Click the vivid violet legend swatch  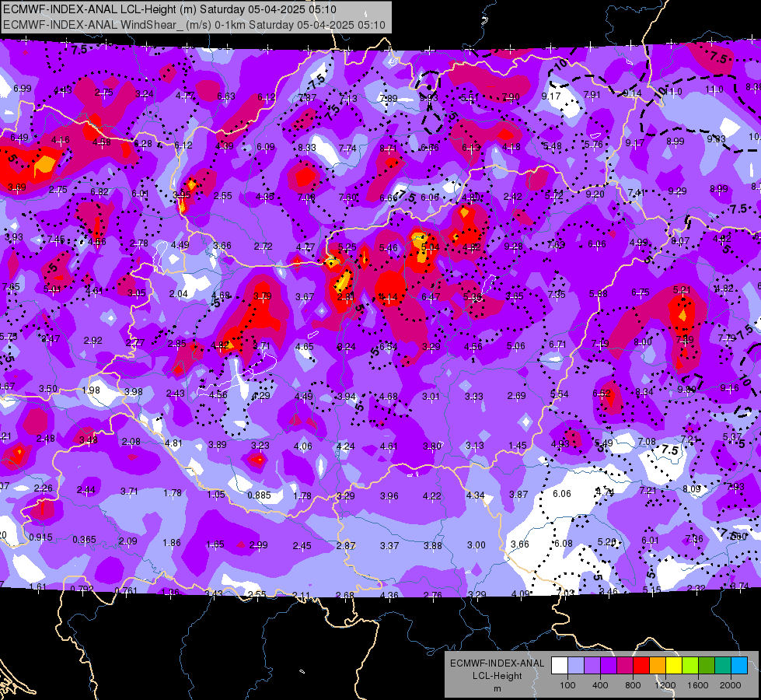click(x=609, y=666)
